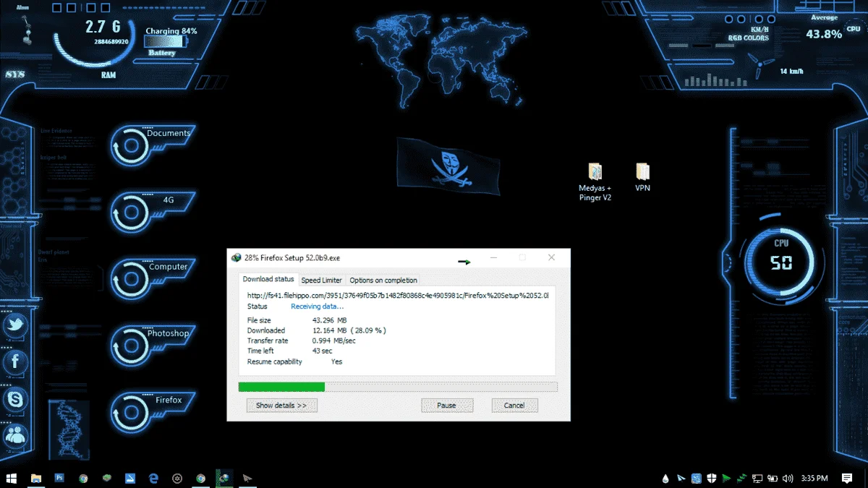The height and width of the screenshot is (488, 868).
Task: Click the Average CPU 43.8% readout
Action: click(824, 29)
